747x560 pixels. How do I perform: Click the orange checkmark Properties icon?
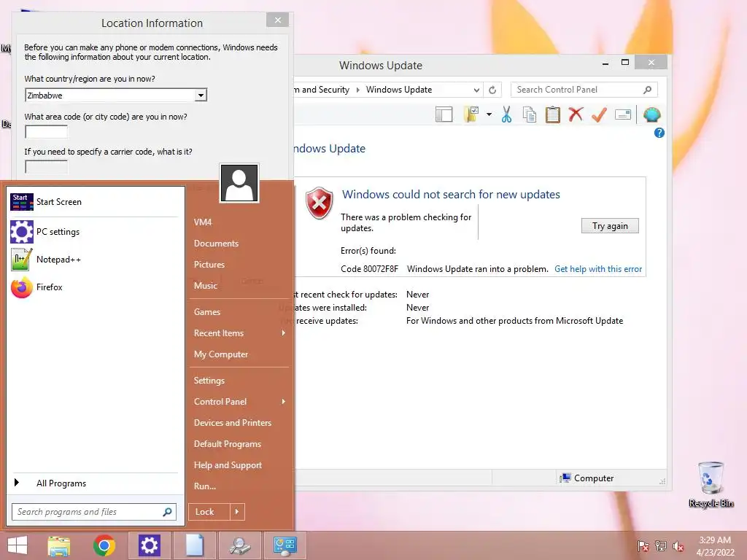point(599,114)
